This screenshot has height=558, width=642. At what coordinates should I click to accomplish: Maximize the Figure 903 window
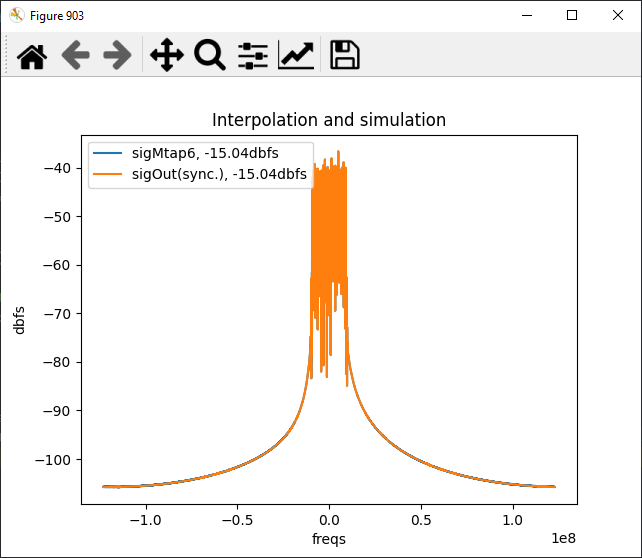pyautogui.click(x=572, y=16)
